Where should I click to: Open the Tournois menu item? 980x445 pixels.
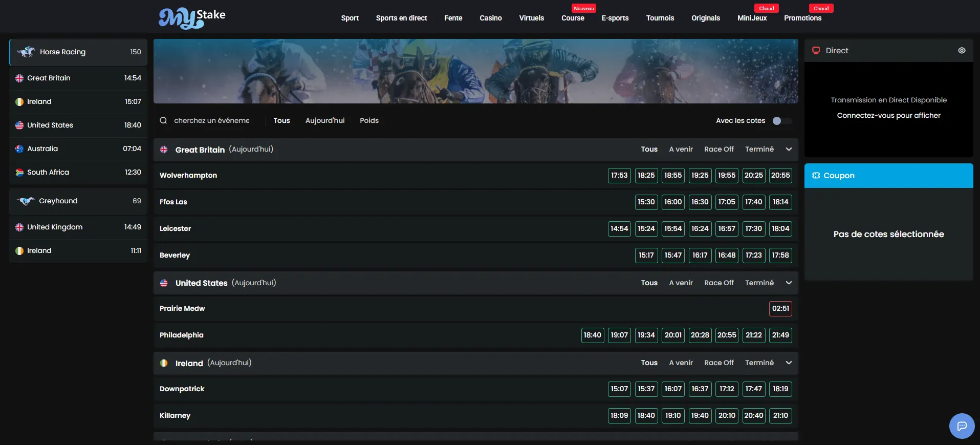pos(660,18)
